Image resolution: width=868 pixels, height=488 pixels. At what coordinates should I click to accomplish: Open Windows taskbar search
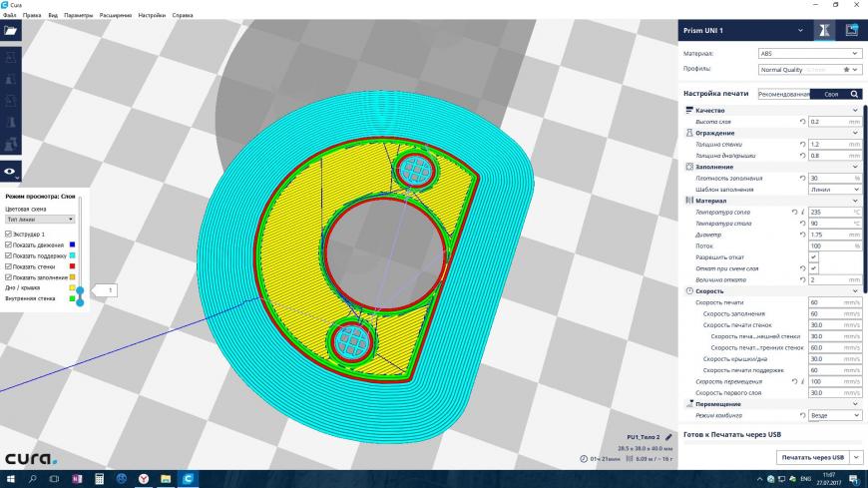tap(32, 479)
